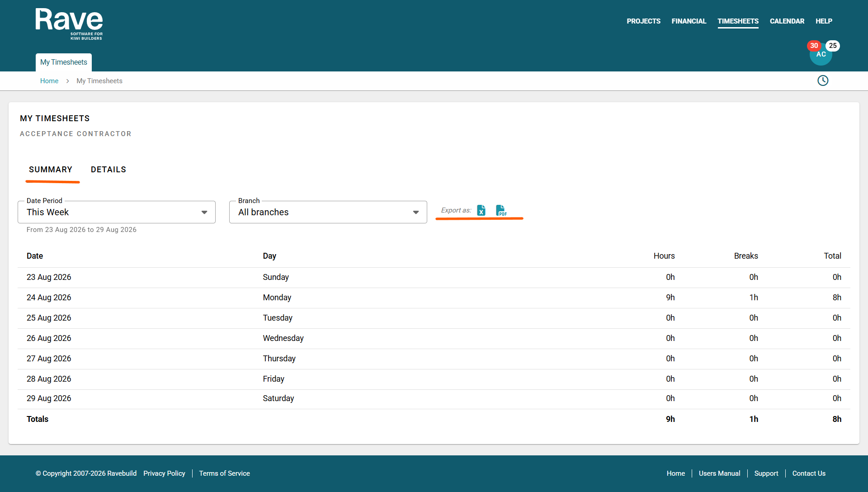Viewport: 868px width, 492px height.
Task: Open the Privacy Policy link
Action: 164,473
